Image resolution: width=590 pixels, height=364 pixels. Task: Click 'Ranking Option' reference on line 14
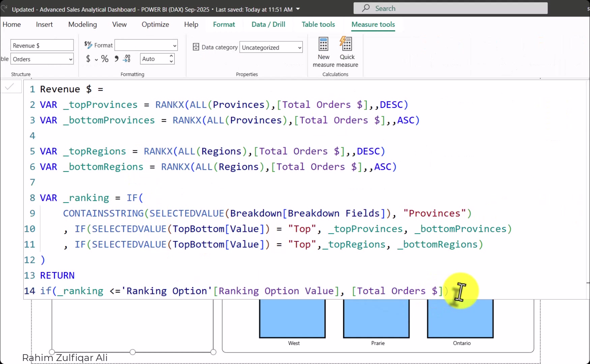pyautogui.click(x=167, y=291)
